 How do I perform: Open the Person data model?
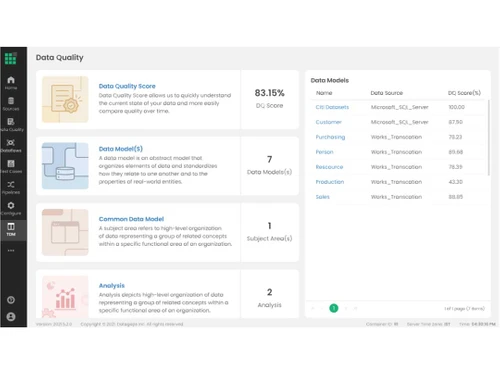324,152
